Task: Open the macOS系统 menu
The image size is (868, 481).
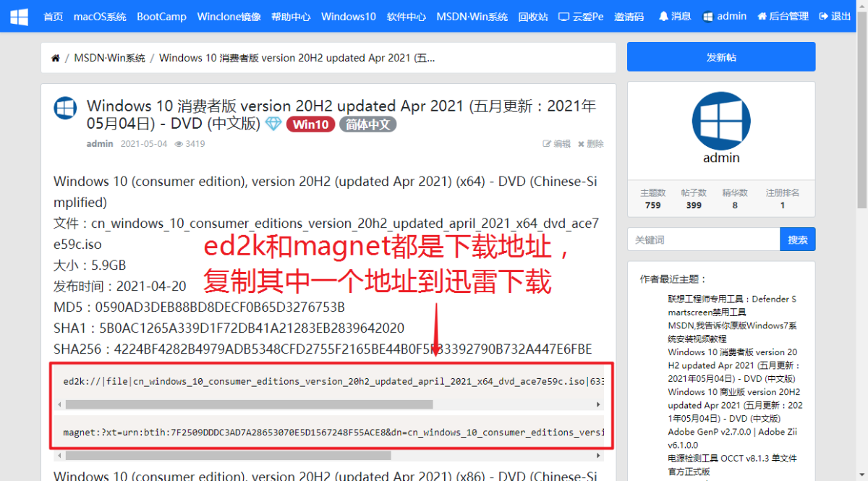Action: coord(100,16)
